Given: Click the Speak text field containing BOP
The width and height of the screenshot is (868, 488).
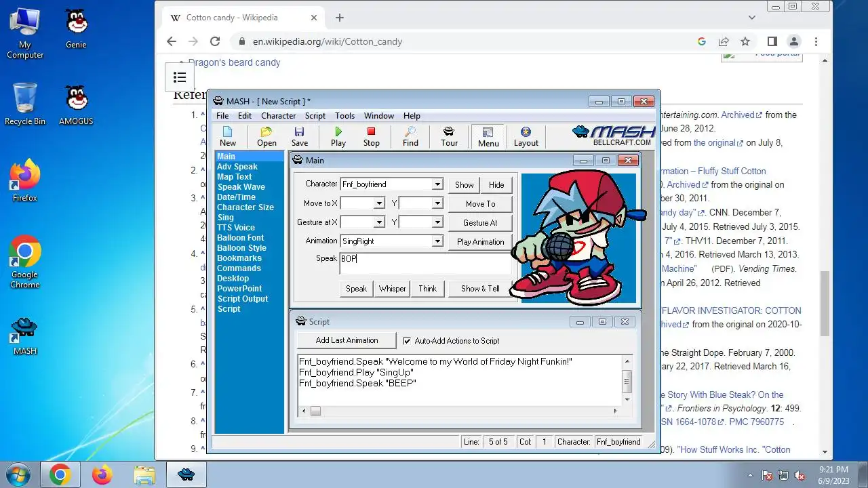Looking at the screenshot, I should point(425,264).
